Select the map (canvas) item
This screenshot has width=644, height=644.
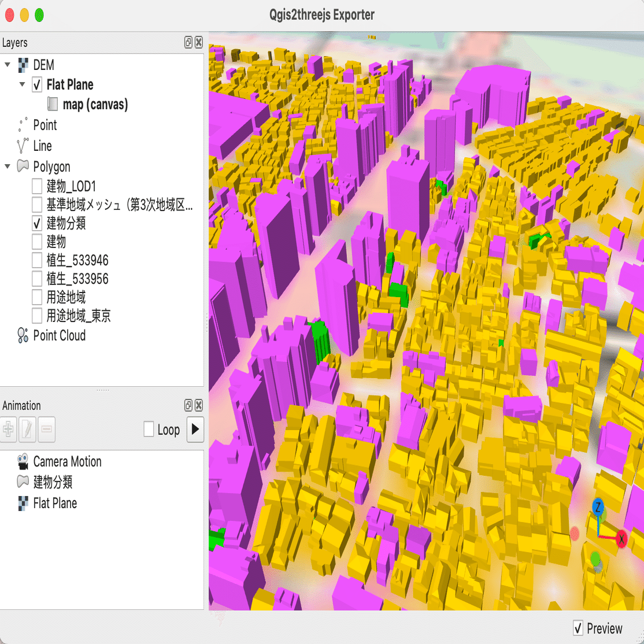[95, 104]
